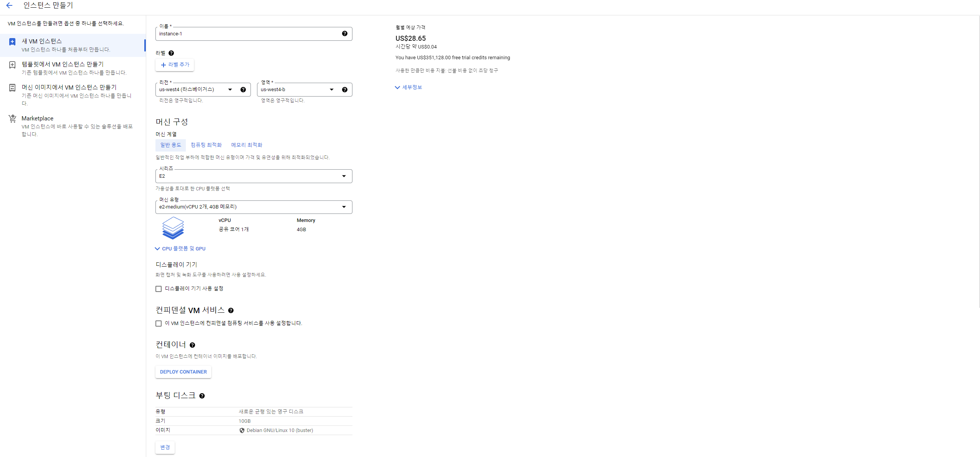Click the back arrow icon
This screenshot has width=980, height=457.
click(x=9, y=5)
